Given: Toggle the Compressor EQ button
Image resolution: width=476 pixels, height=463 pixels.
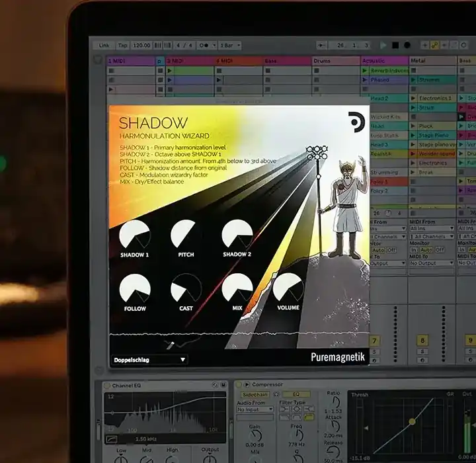Looking at the screenshot, I should pos(296,394).
